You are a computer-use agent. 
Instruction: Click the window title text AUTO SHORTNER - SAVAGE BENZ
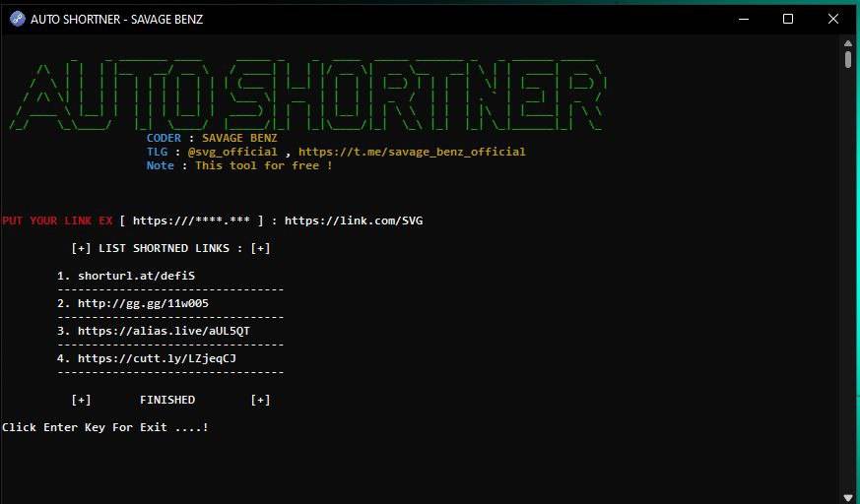[116, 19]
